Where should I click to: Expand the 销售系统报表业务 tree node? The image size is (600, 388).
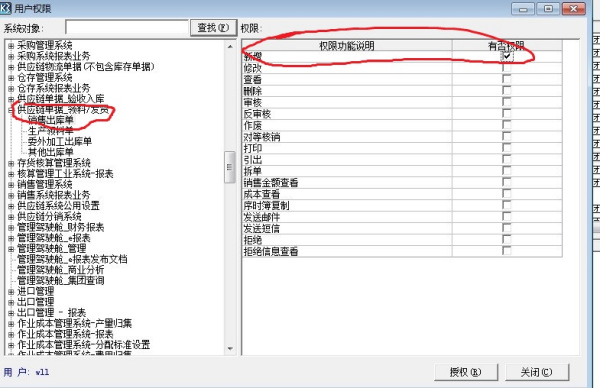tap(11, 196)
